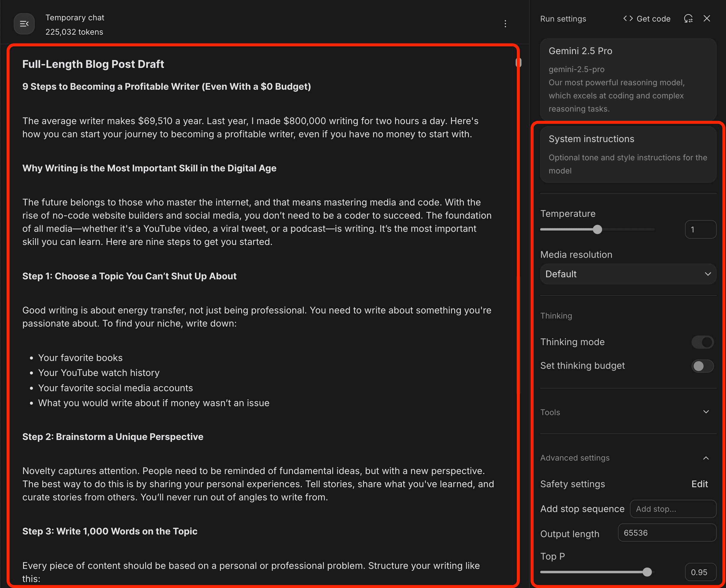Image resolution: width=726 pixels, height=588 pixels.
Task: Click the Top P value field
Action: [x=700, y=572]
